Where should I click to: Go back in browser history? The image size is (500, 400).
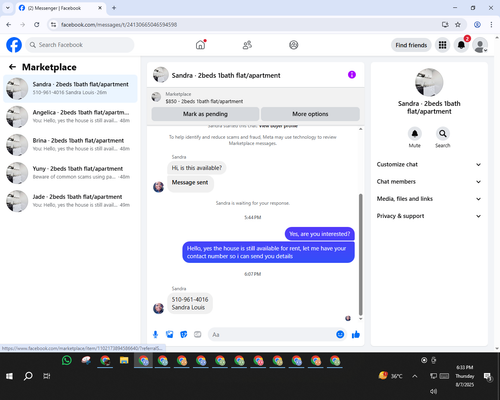[9, 24]
